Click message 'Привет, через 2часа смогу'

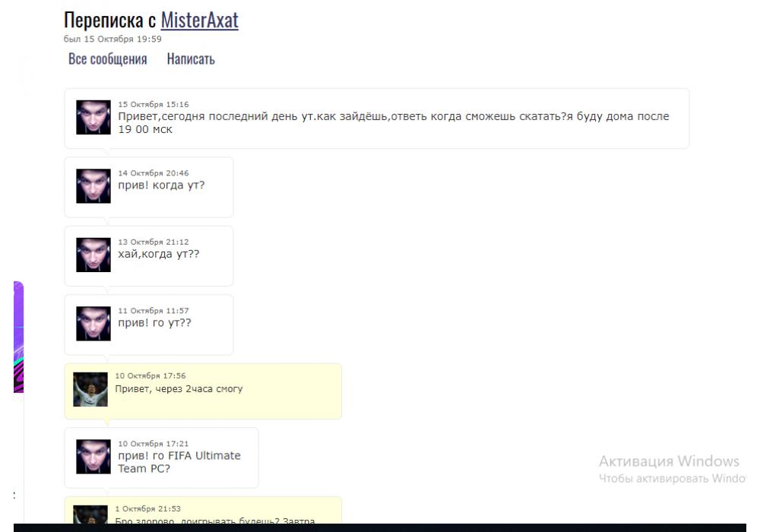[x=179, y=389]
